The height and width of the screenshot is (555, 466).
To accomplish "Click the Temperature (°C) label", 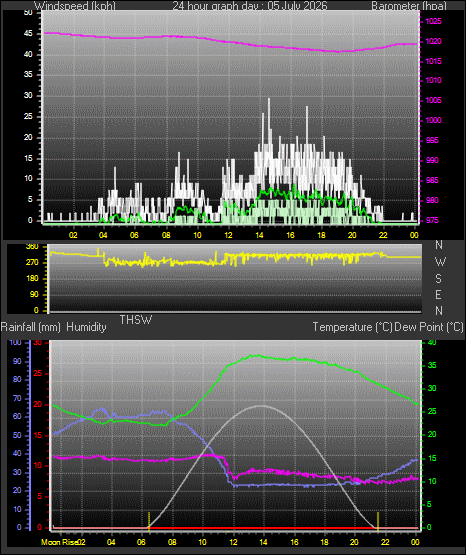I will coord(352,327).
